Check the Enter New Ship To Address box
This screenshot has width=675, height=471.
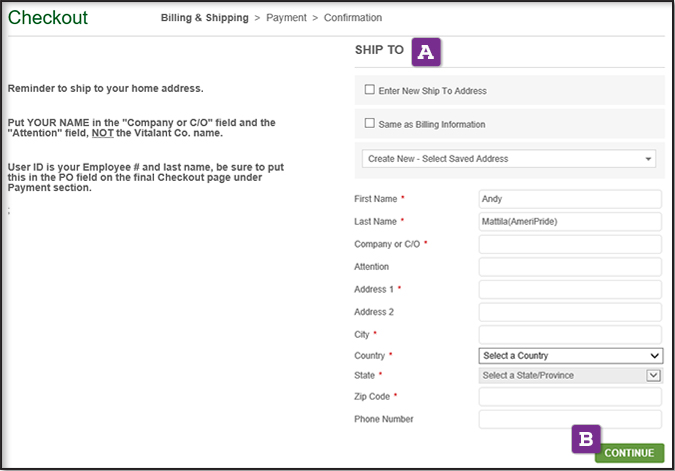tap(370, 90)
